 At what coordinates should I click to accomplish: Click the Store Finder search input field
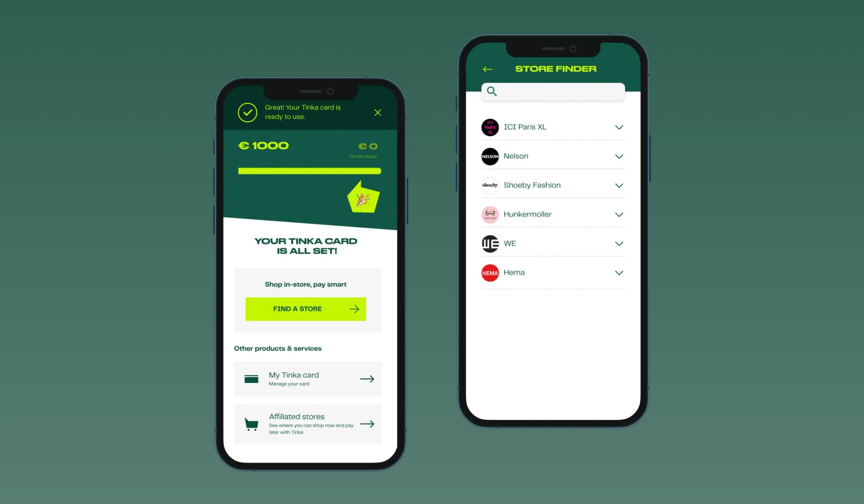(552, 91)
